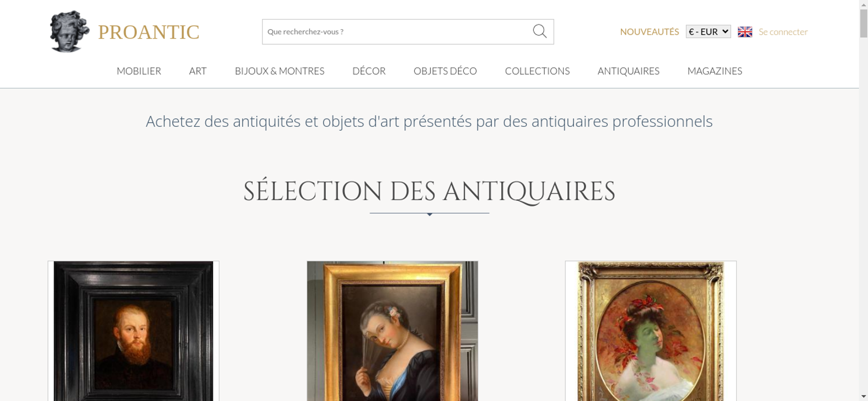This screenshot has height=401, width=868.
Task: Open the MAGAZINES menu item
Action: [715, 71]
